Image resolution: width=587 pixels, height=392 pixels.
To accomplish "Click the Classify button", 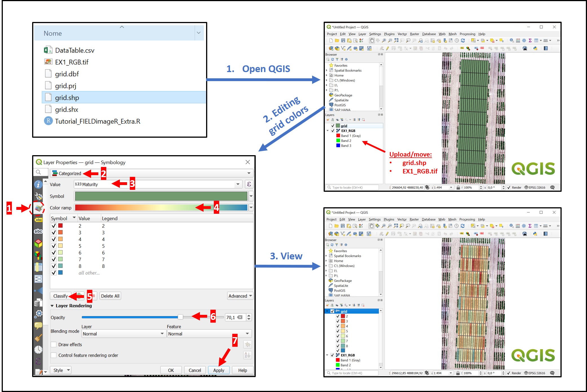I will pos(60,296).
